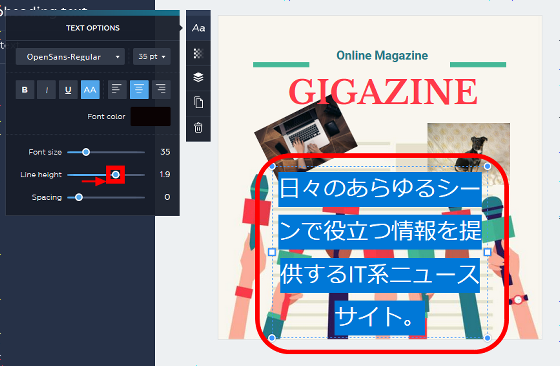Open the 35 pt size dropdown
The width and height of the screenshot is (560, 366).
pos(152,57)
